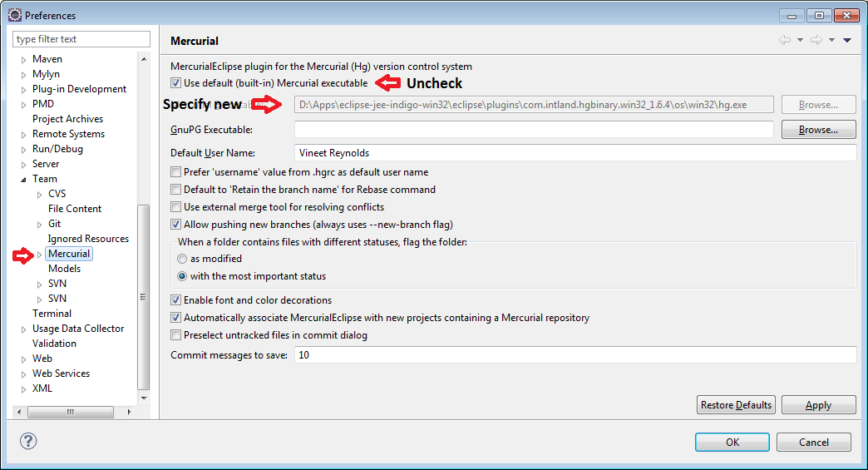Expand the XML tree node

point(23,388)
